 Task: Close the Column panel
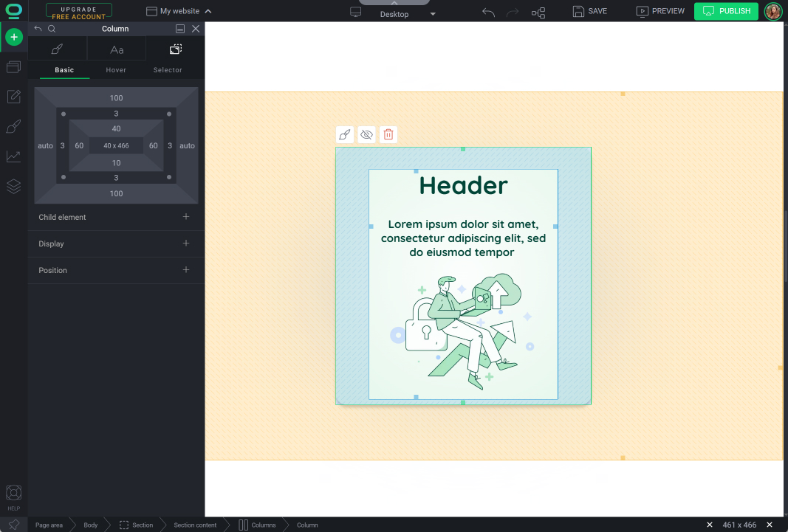[x=196, y=29]
